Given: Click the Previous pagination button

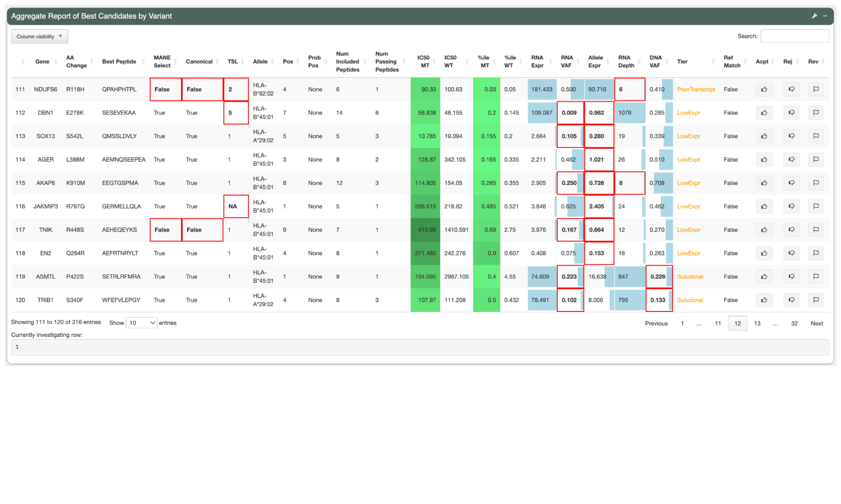Looking at the screenshot, I should click(656, 324).
